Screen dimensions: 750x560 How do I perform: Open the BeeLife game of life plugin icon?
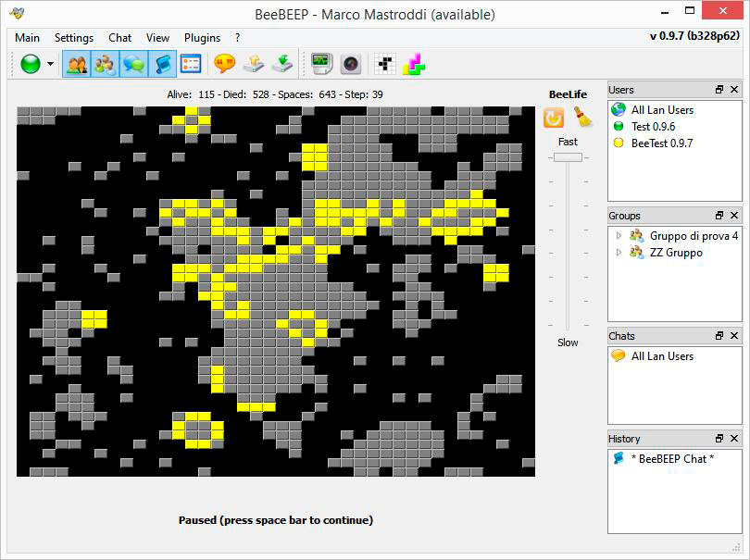point(385,64)
